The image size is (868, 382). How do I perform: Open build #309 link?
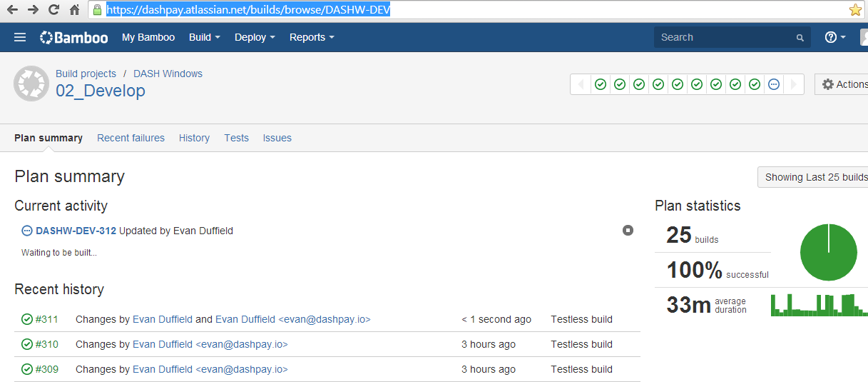click(47, 369)
